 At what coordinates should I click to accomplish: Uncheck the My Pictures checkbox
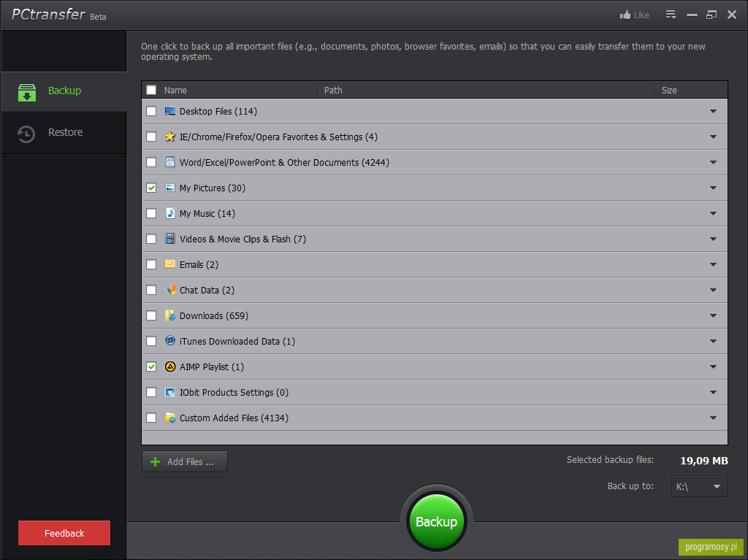tap(151, 188)
